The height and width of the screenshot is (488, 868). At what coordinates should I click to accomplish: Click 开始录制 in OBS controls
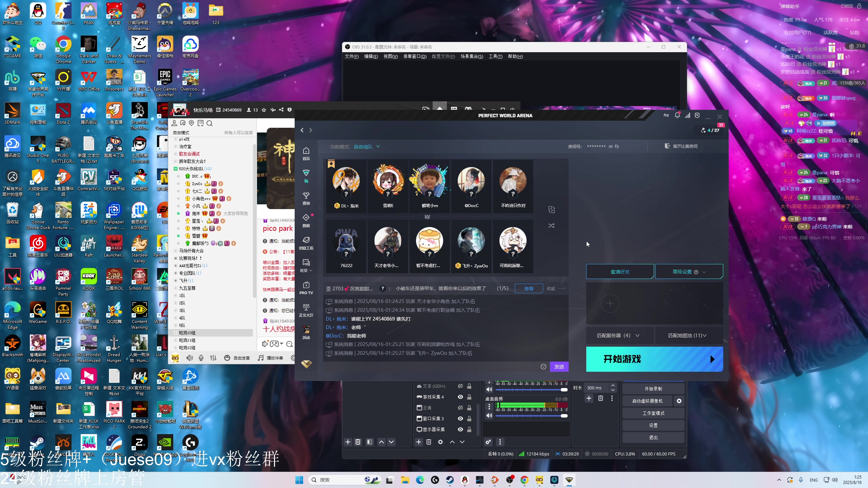(x=653, y=389)
